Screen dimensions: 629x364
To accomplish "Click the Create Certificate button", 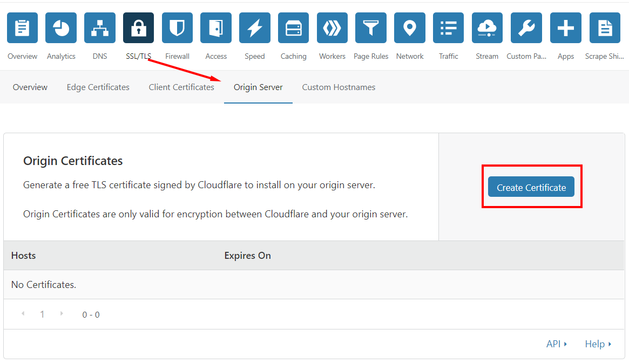I will [531, 187].
